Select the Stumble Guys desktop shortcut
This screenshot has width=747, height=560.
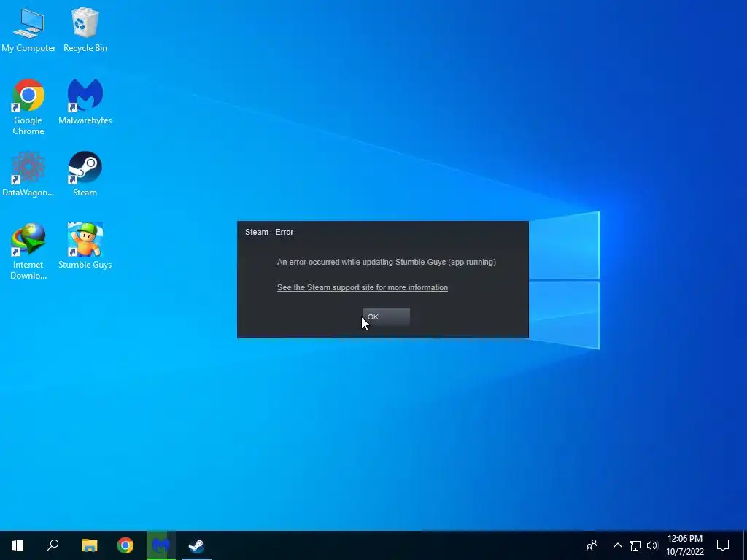(x=85, y=246)
